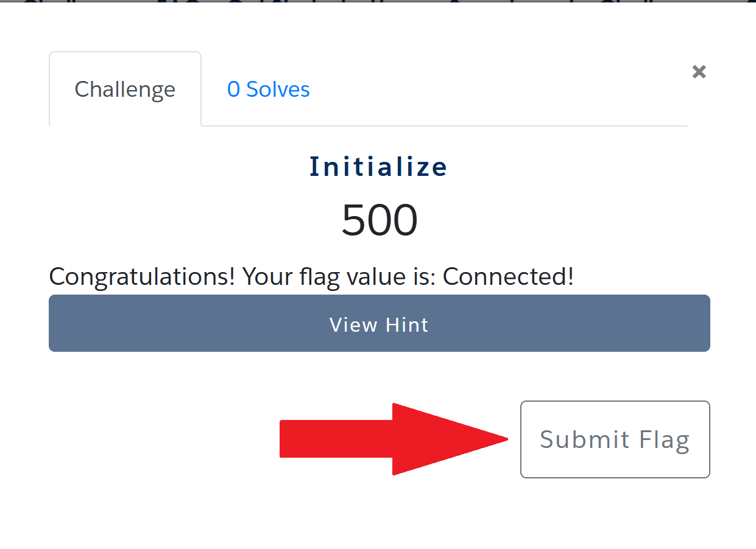Click the "0" count in the Solves tab
Viewport: 756px width, 549px height.
point(233,89)
